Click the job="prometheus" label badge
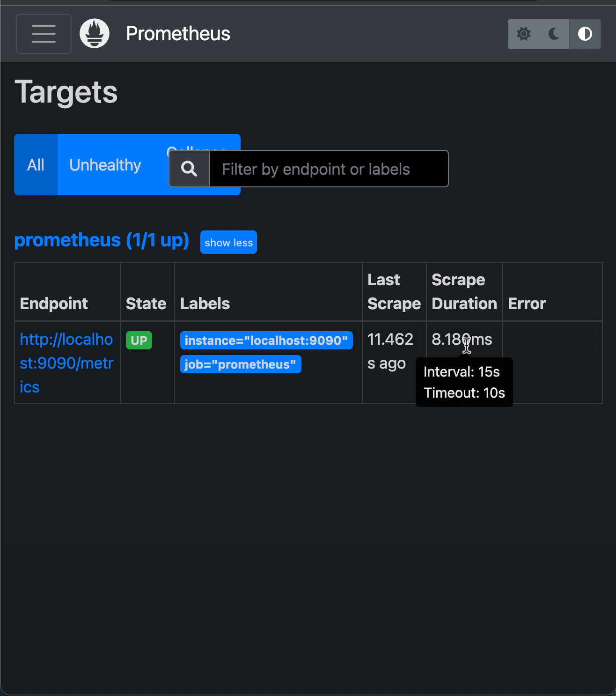Viewport: 616px width, 696px height. [x=240, y=364]
